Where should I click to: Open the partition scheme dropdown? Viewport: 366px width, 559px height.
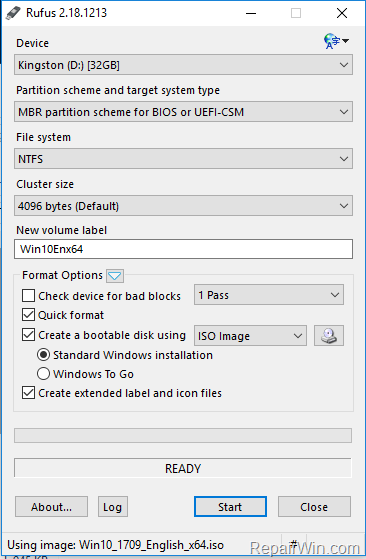183,112
